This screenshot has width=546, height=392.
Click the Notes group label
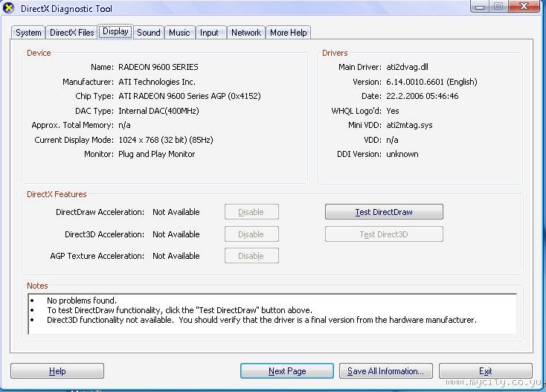37,286
